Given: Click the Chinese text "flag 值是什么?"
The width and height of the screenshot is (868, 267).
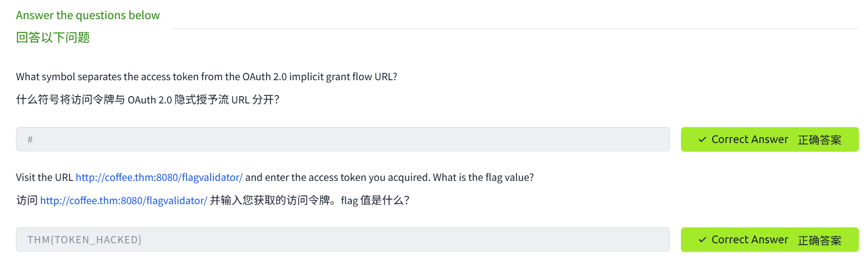Looking at the screenshot, I should coord(375,200).
